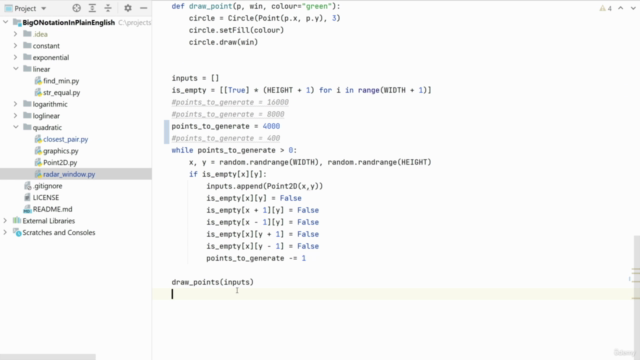Place cursor in 'draw_points(inputs)' line
This screenshot has width=640, height=360.
point(213,282)
